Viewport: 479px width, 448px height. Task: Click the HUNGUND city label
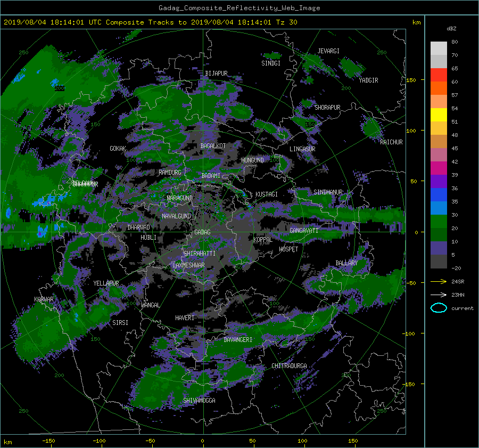coord(252,160)
